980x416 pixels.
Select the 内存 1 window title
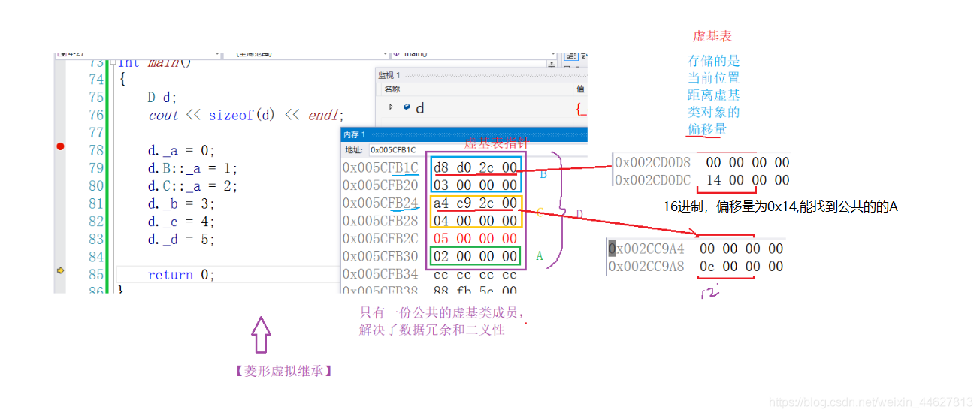354,134
